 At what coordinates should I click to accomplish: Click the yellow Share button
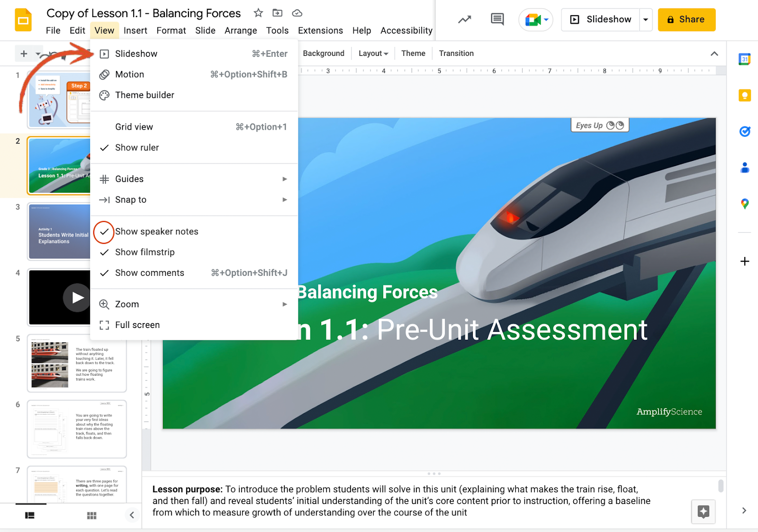click(686, 20)
